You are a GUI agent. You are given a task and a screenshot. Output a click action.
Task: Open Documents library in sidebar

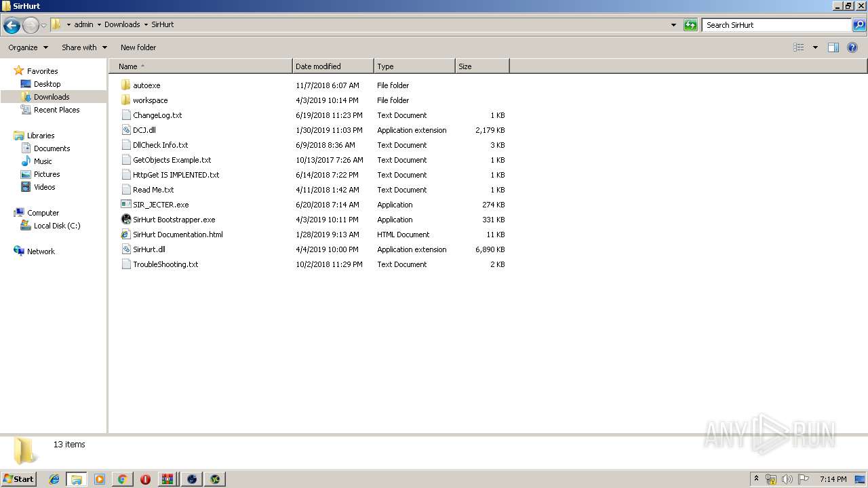point(52,148)
